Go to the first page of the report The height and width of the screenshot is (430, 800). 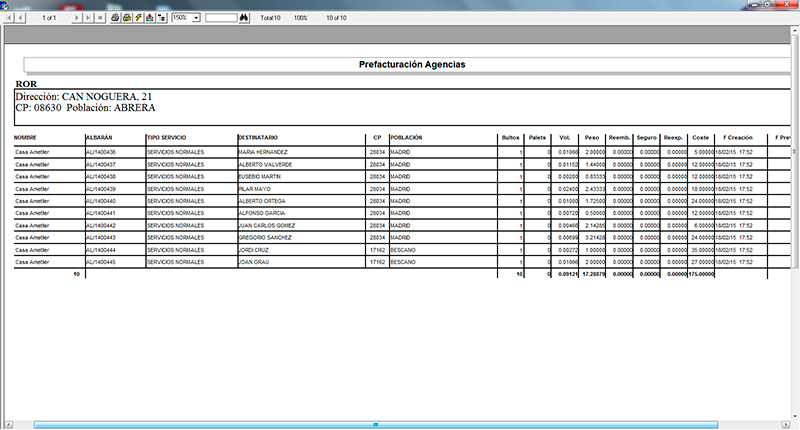(9, 18)
